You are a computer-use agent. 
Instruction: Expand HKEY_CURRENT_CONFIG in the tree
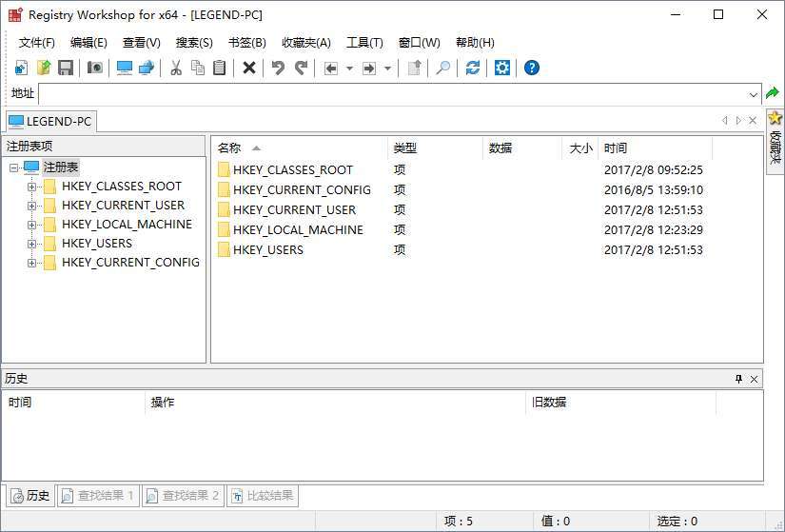(x=31, y=263)
